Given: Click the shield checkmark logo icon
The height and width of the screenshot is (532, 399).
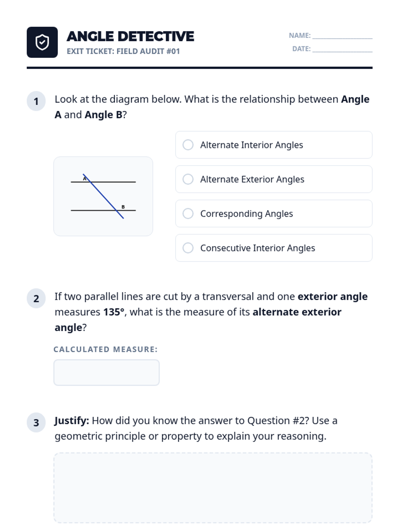Looking at the screenshot, I should [42, 42].
